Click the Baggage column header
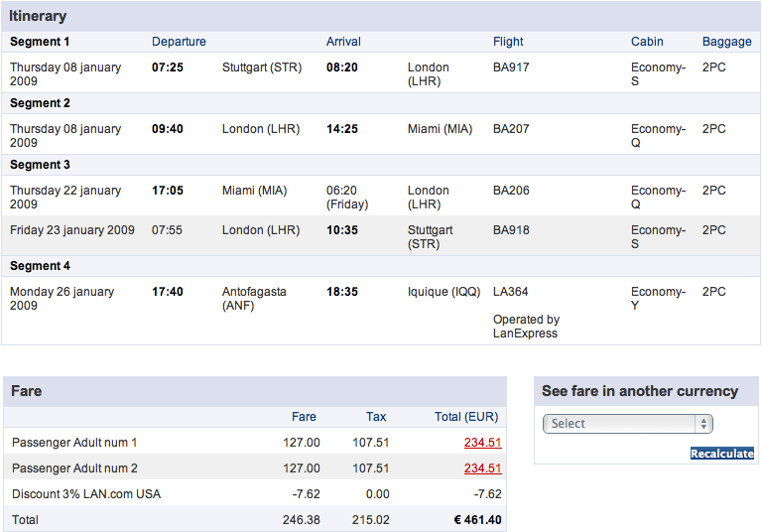762x532 pixels. pos(726,42)
